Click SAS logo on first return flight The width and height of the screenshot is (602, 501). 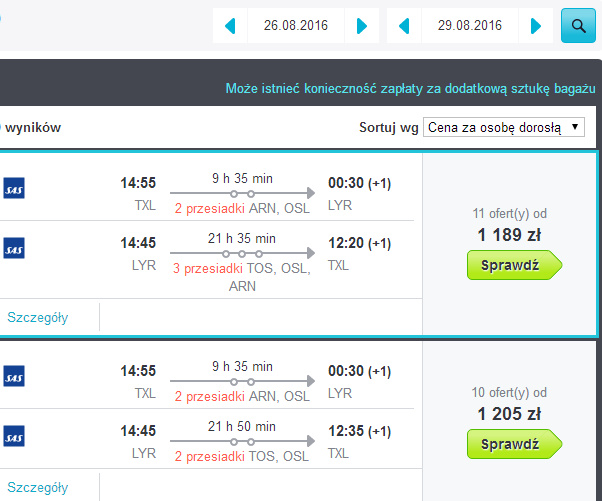click(x=14, y=248)
